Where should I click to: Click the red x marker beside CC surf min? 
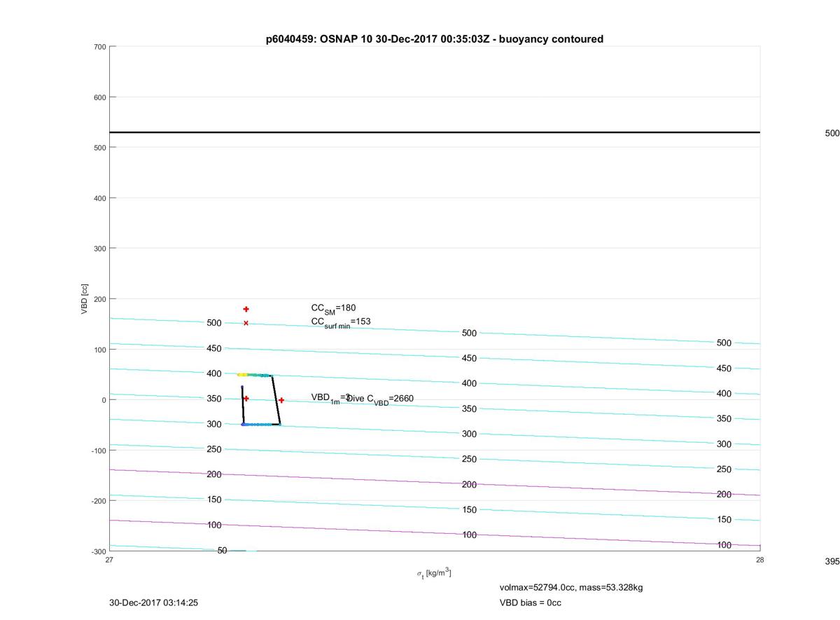(246, 323)
